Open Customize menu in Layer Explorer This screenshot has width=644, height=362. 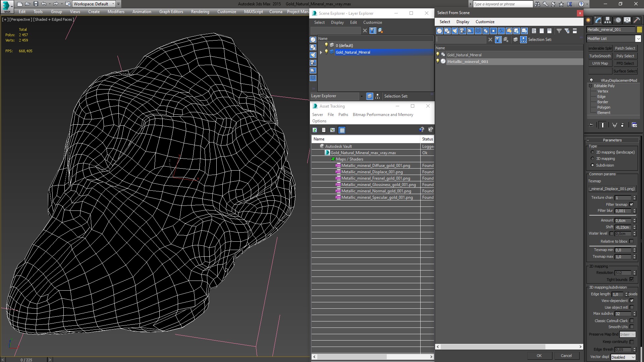click(x=372, y=22)
